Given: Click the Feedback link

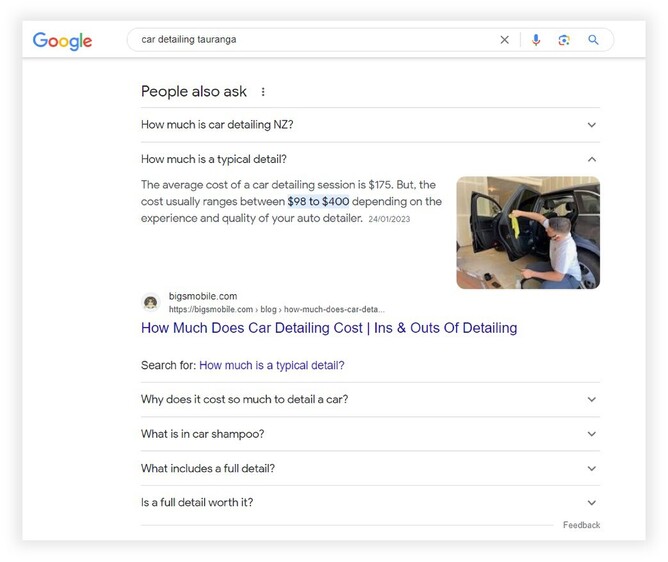Looking at the screenshot, I should [x=581, y=525].
